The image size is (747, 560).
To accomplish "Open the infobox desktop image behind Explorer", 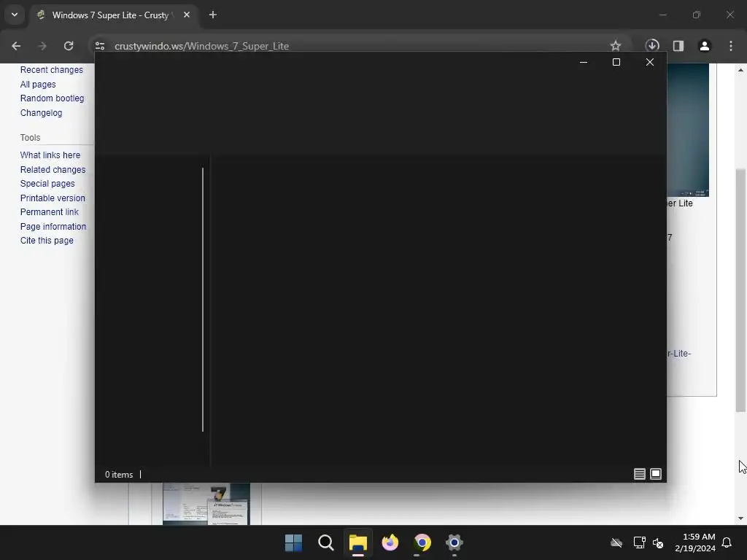I will [x=688, y=130].
